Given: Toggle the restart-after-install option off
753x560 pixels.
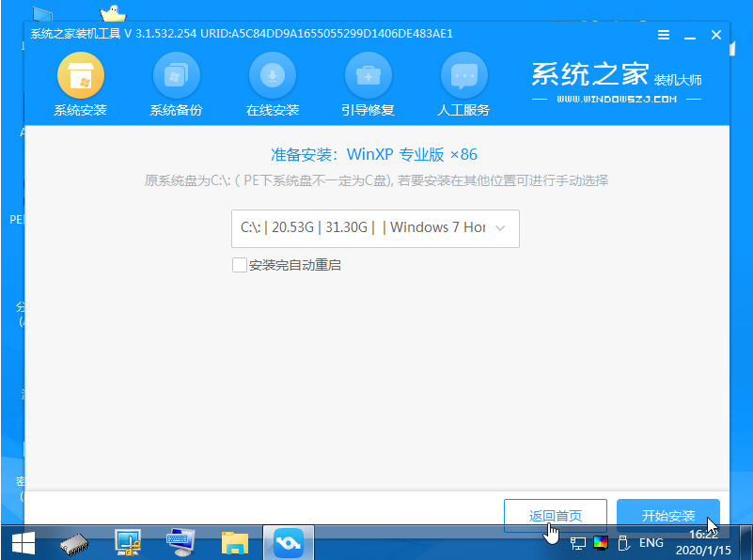Looking at the screenshot, I should click(240, 266).
